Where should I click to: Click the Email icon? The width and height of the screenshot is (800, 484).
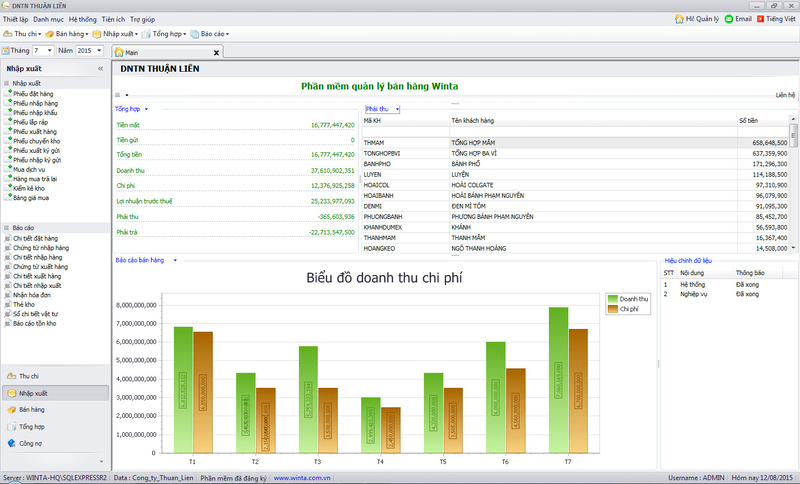[x=729, y=19]
